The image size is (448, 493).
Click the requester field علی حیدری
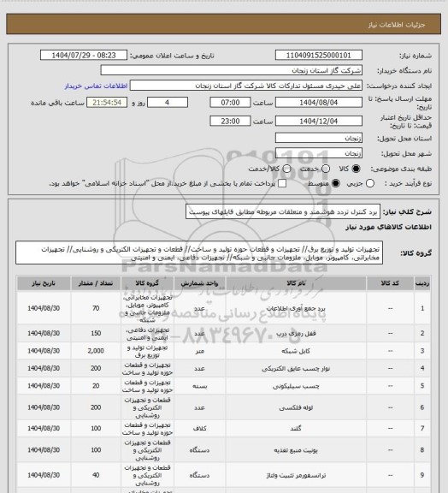tap(246, 86)
